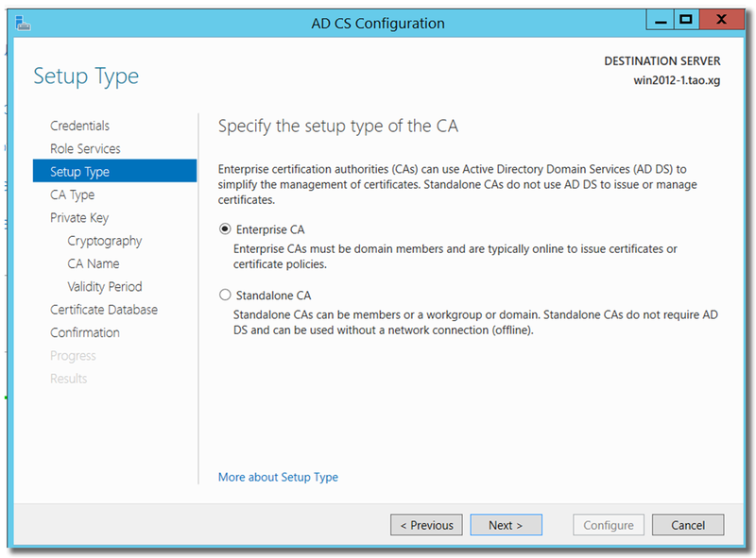Click the greyed-out Results step

[68, 379]
